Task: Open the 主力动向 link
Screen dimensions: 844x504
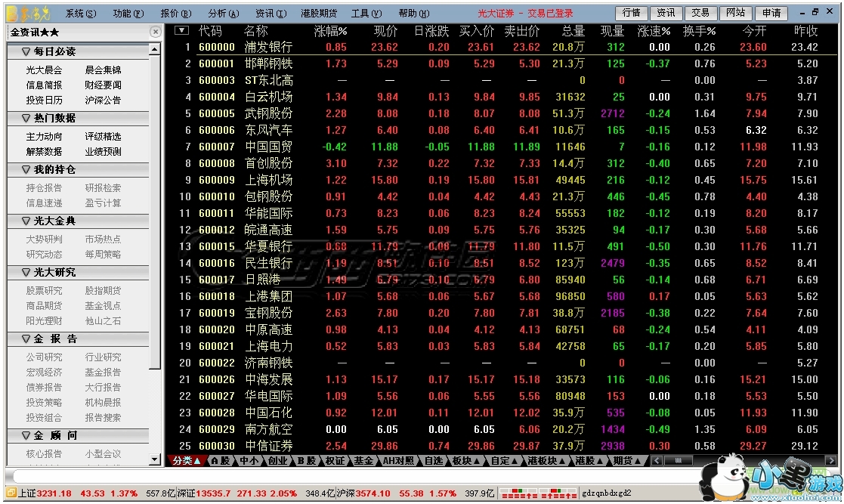Action: [x=44, y=137]
